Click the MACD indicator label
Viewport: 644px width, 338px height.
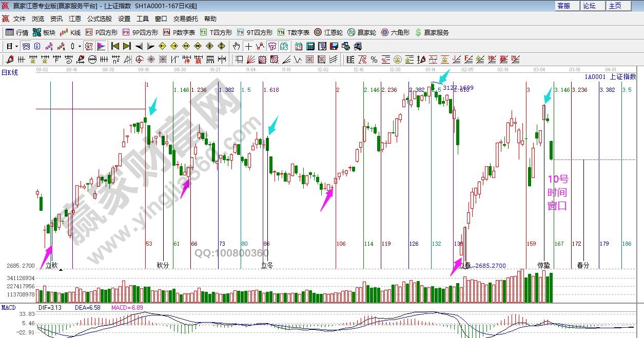(x=8, y=307)
